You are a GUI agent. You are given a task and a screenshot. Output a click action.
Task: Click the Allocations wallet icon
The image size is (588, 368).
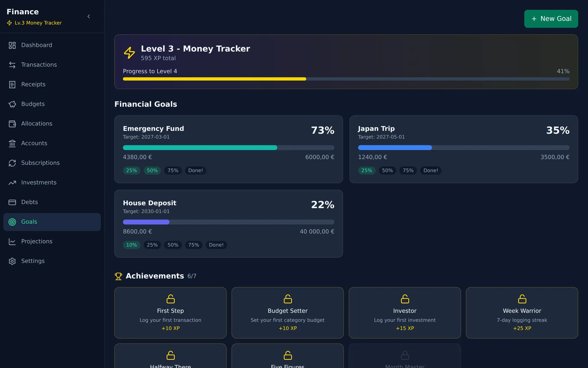click(12, 124)
